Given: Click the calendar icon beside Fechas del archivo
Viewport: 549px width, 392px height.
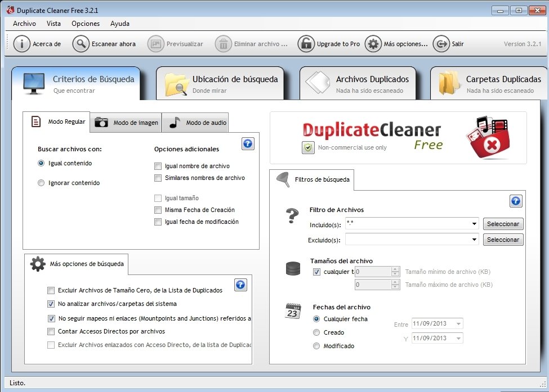Looking at the screenshot, I should [293, 311].
